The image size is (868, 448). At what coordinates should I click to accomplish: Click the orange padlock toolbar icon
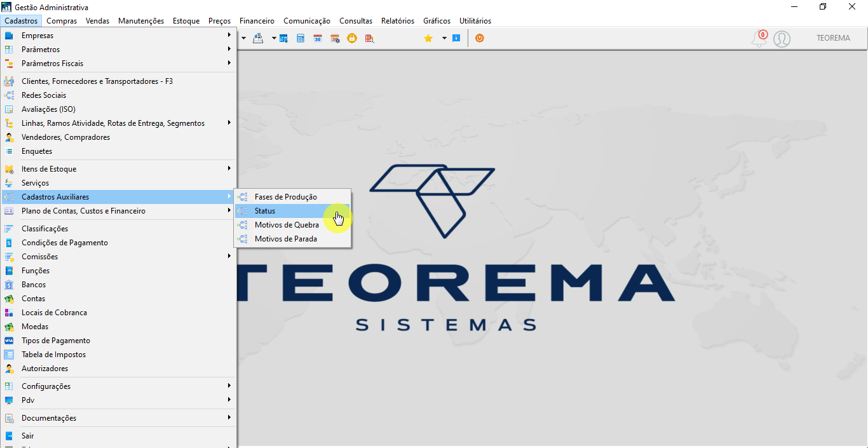(352, 38)
